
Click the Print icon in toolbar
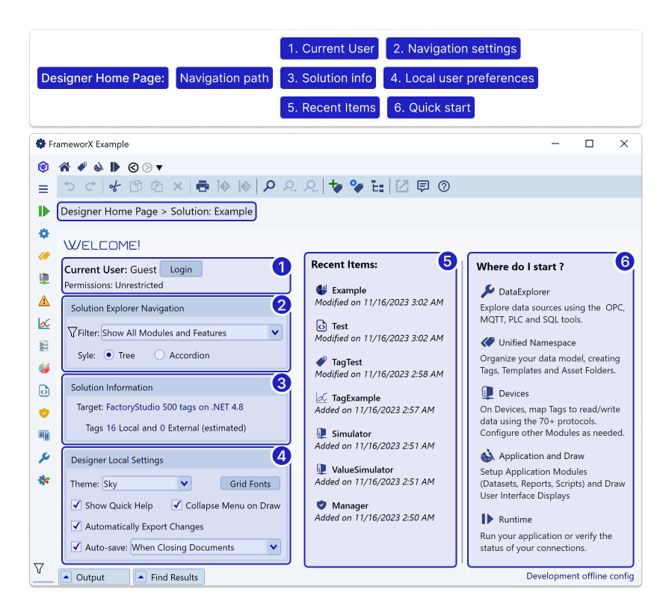(202, 187)
